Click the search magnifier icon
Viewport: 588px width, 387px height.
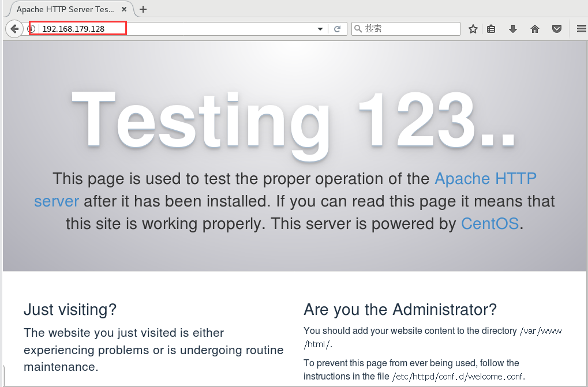[358, 28]
